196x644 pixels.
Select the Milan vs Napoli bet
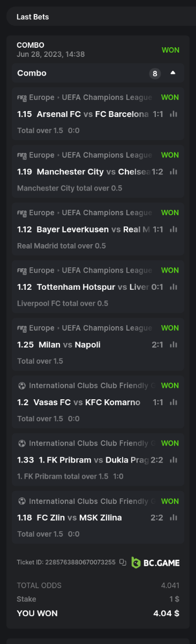tap(98, 343)
